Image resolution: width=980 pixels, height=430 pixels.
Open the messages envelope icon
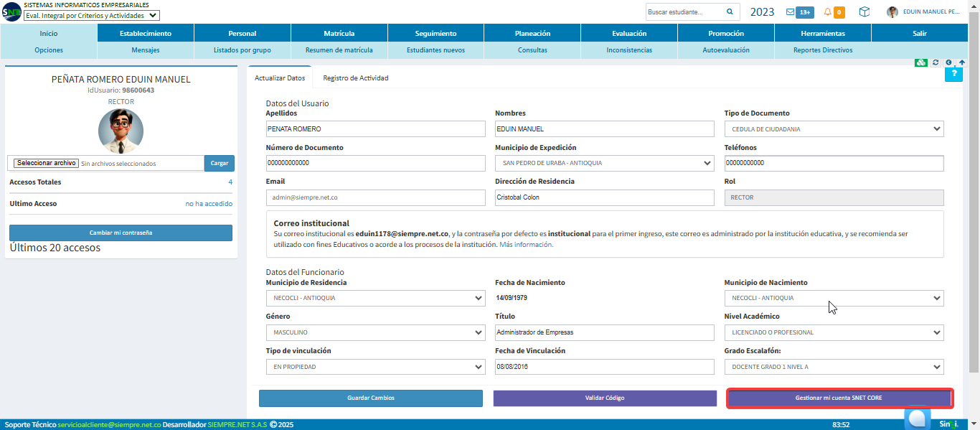coord(790,12)
